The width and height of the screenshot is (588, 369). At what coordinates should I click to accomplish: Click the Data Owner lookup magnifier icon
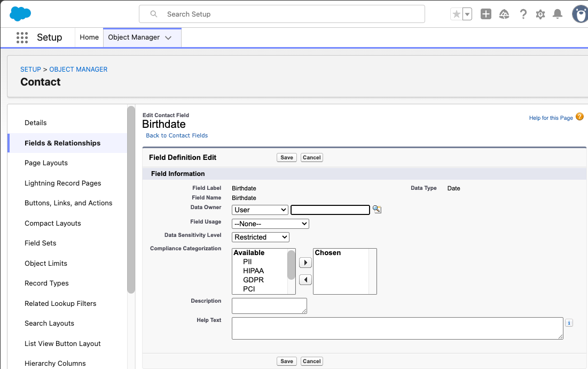(377, 210)
